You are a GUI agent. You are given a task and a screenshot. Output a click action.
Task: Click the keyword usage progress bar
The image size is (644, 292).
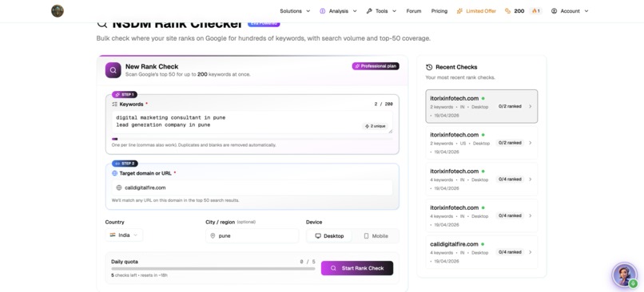252,139
